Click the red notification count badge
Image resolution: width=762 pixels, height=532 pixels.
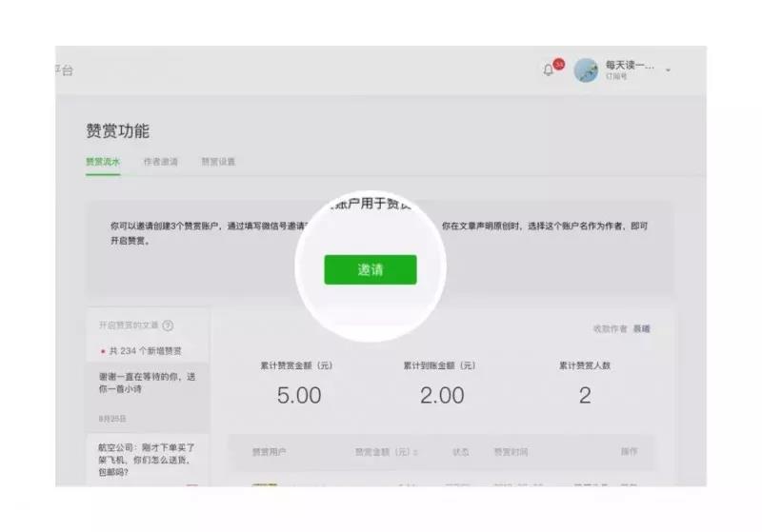(x=559, y=64)
